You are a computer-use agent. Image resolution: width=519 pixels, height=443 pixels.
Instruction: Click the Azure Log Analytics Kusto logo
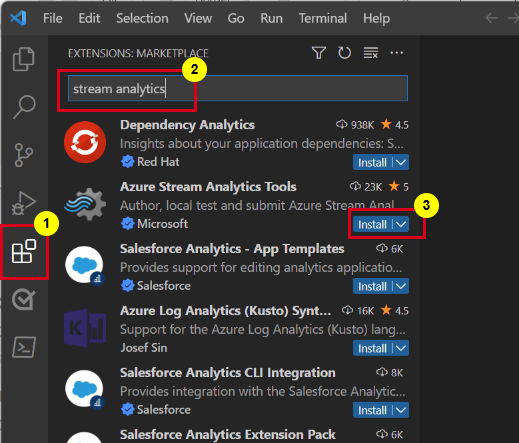pos(85,328)
